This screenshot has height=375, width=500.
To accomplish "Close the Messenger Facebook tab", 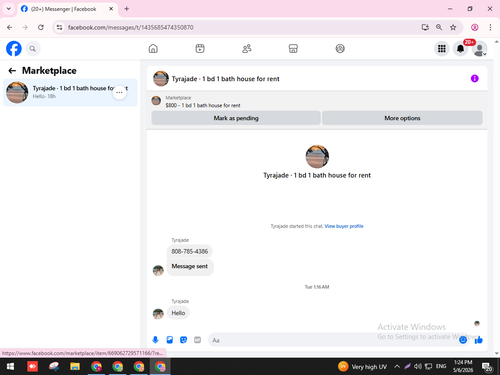I will pos(111,9).
